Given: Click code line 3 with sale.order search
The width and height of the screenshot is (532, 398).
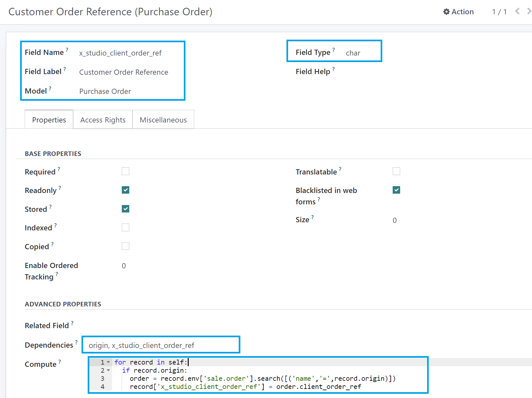Looking at the screenshot, I should (x=263, y=379).
